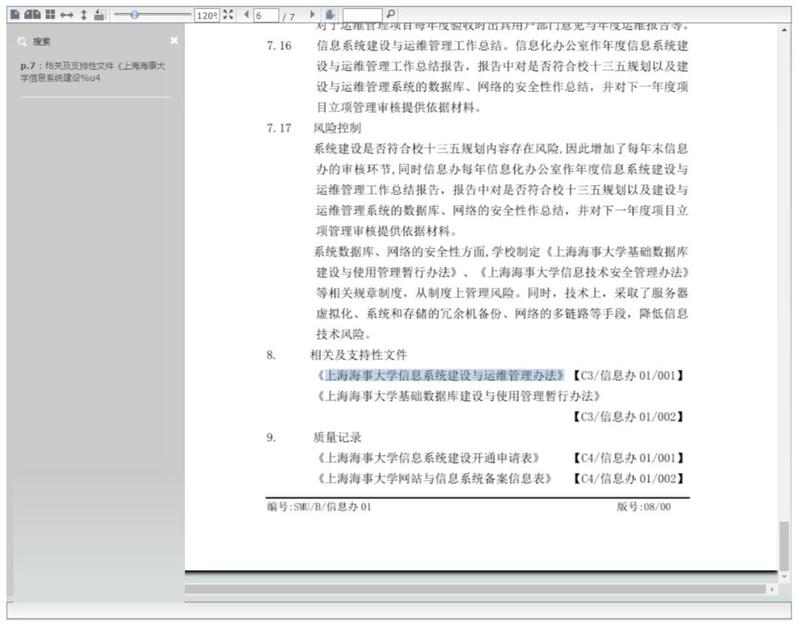This screenshot has height=625, width=798.
Task: Rotate the document page
Action: tap(99, 15)
